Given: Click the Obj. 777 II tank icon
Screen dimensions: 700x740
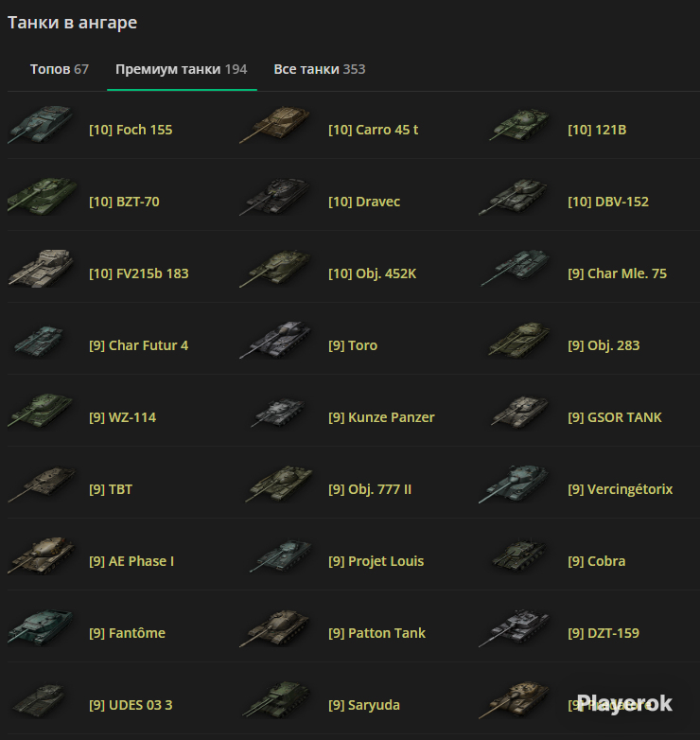Looking at the screenshot, I should [x=279, y=485].
